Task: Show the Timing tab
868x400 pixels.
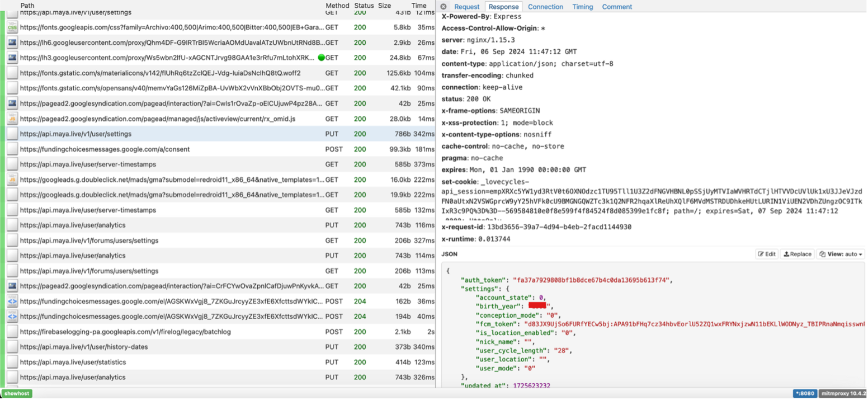Action: [x=582, y=7]
